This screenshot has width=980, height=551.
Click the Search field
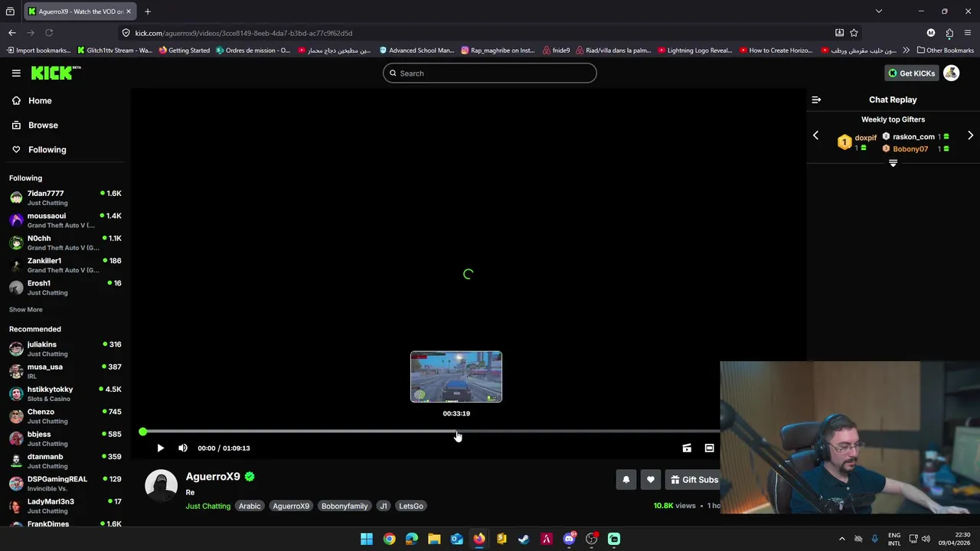point(490,73)
